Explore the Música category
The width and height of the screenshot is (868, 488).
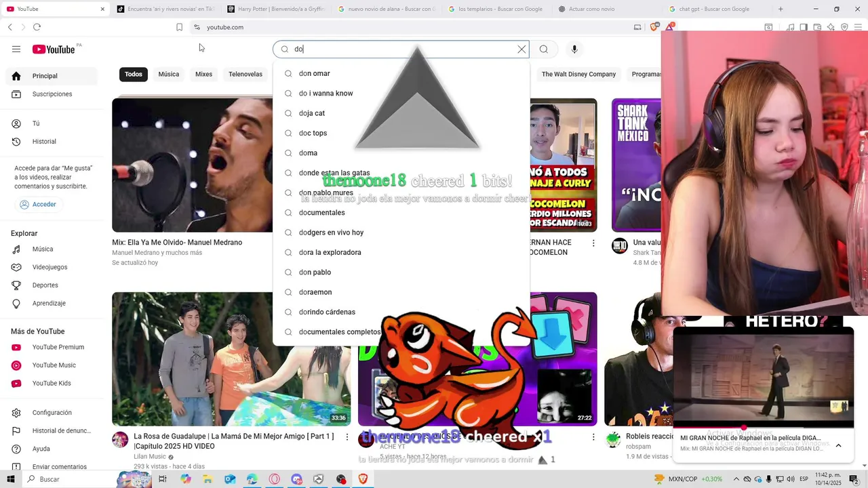53,249
